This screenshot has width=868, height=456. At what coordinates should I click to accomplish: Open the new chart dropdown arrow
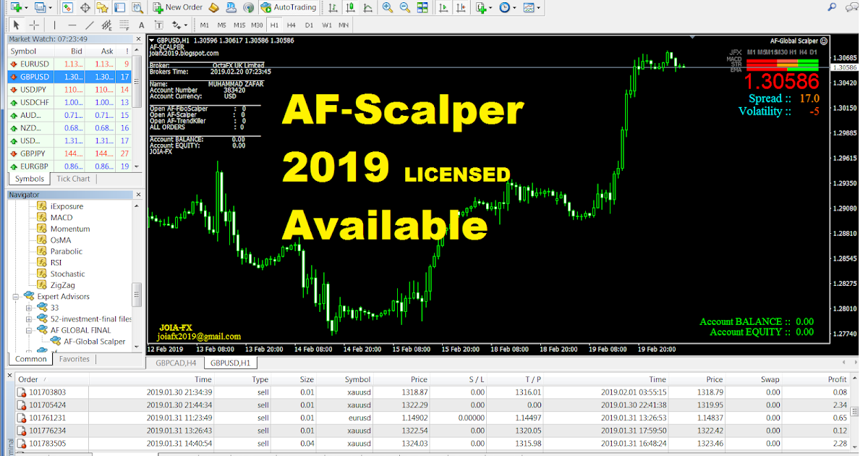click(x=26, y=7)
